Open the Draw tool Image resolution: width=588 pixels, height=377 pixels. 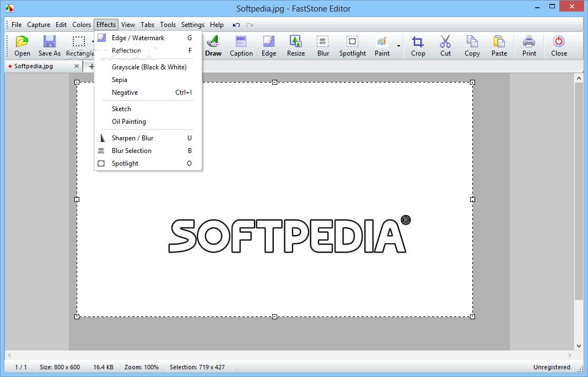pos(213,46)
